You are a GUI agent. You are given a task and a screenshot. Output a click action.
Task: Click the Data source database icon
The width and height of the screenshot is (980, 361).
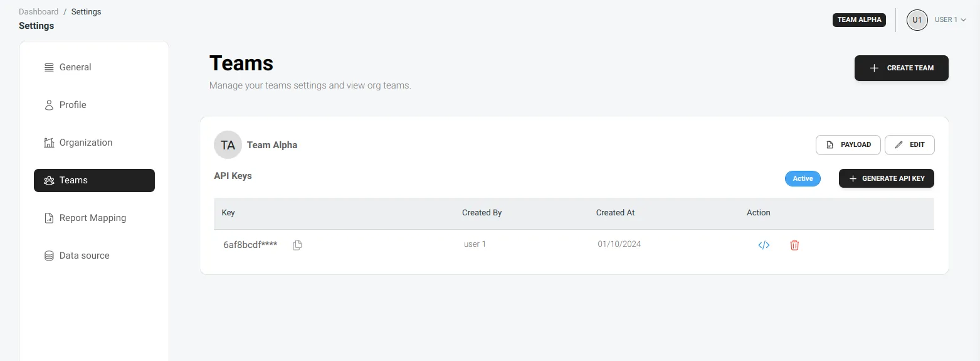tap(49, 256)
